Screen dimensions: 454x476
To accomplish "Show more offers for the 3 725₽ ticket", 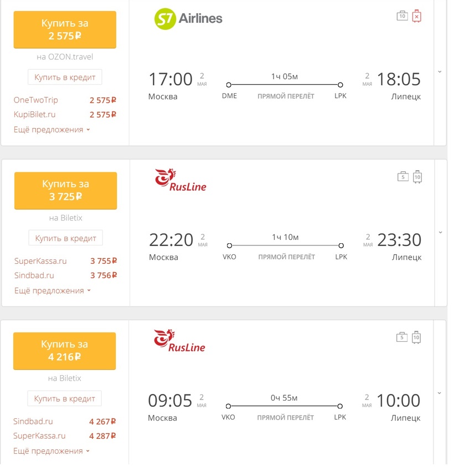I will (53, 290).
